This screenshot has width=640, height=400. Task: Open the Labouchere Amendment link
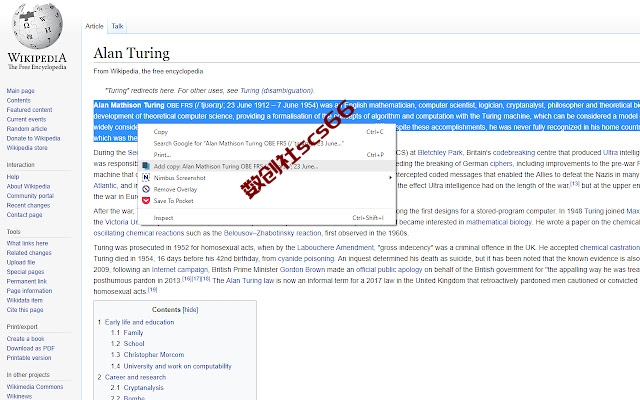[335, 247]
